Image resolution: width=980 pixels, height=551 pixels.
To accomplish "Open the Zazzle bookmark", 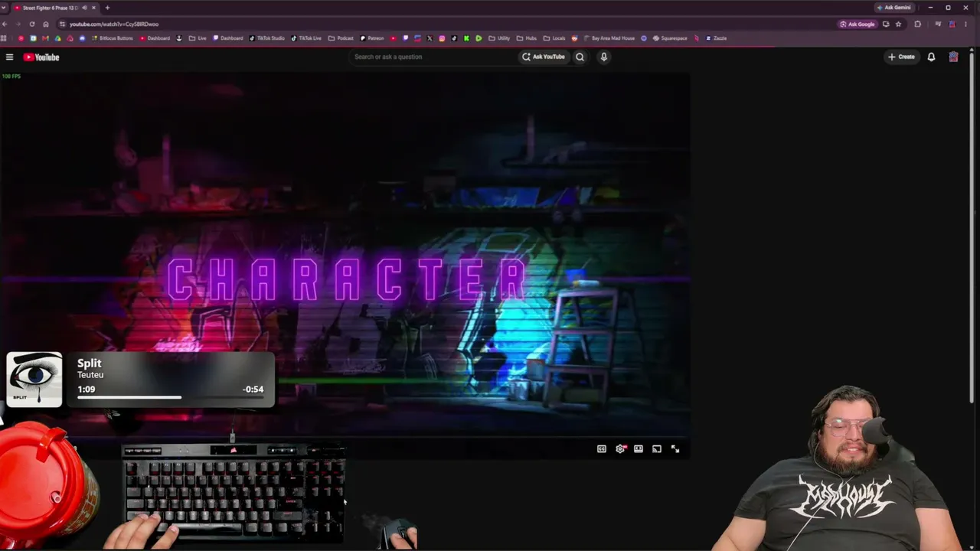I will [716, 38].
